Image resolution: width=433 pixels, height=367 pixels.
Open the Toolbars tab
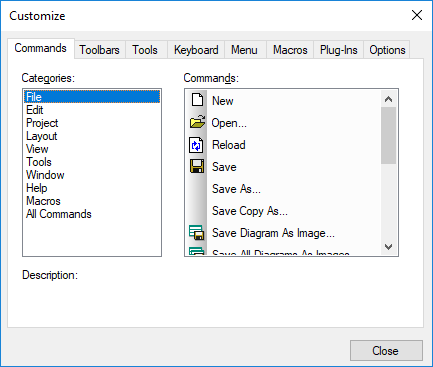99,50
